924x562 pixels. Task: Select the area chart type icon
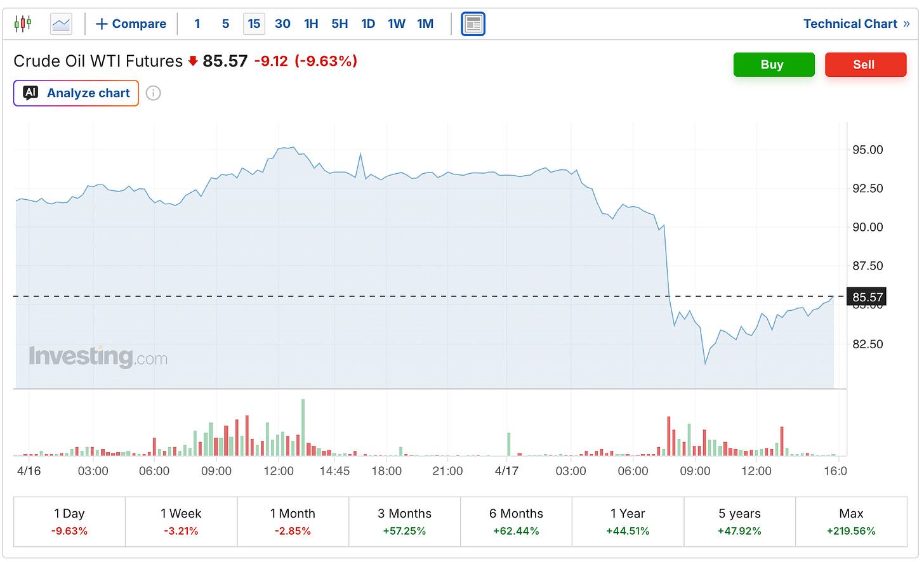tap(61, 24)
